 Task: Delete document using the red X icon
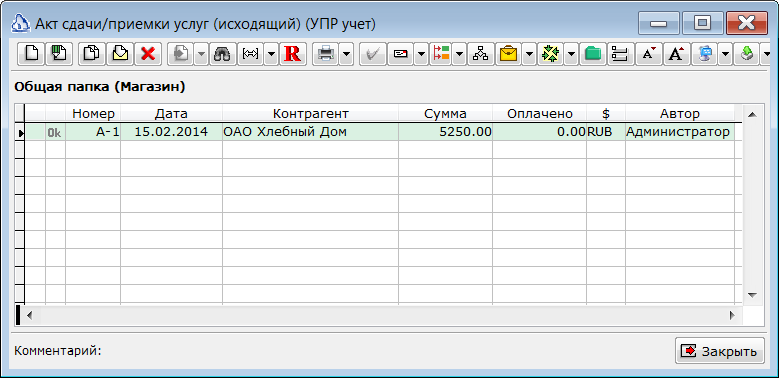[148, 53]
